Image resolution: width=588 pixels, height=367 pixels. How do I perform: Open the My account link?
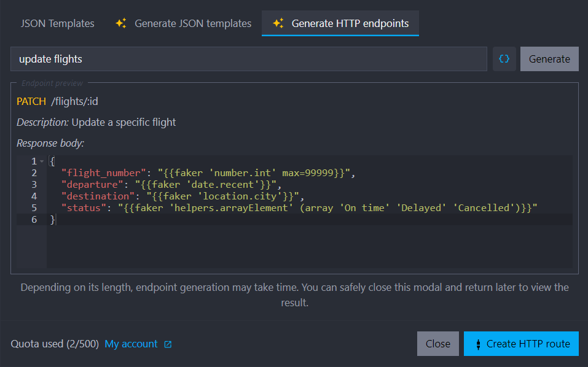(x=131, y=344)
